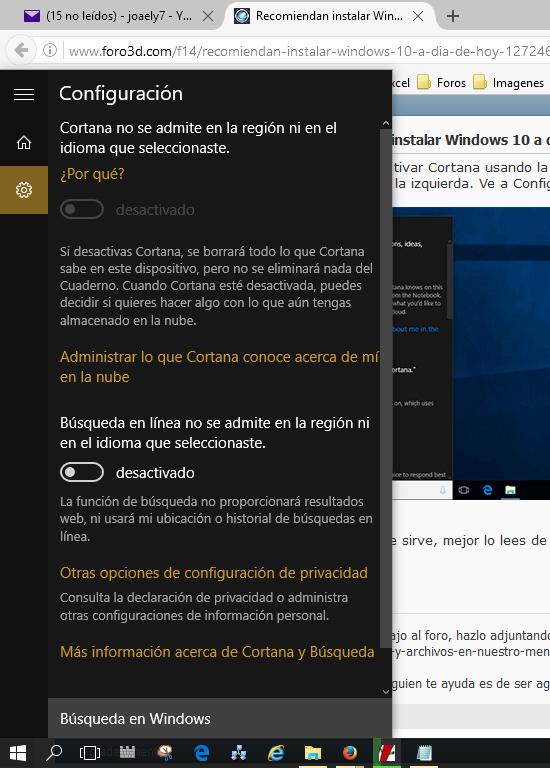This screenshot has width=550, height=768.
Task: Open Más información acerca de Cortana link
Action: click(217, 652)
